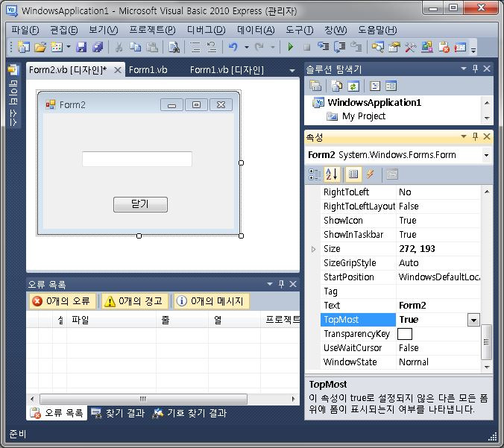The height and width of the screenshot is (448, 504).
Task: Click the text box on Form2 designer
Action: tap(137, 159)
